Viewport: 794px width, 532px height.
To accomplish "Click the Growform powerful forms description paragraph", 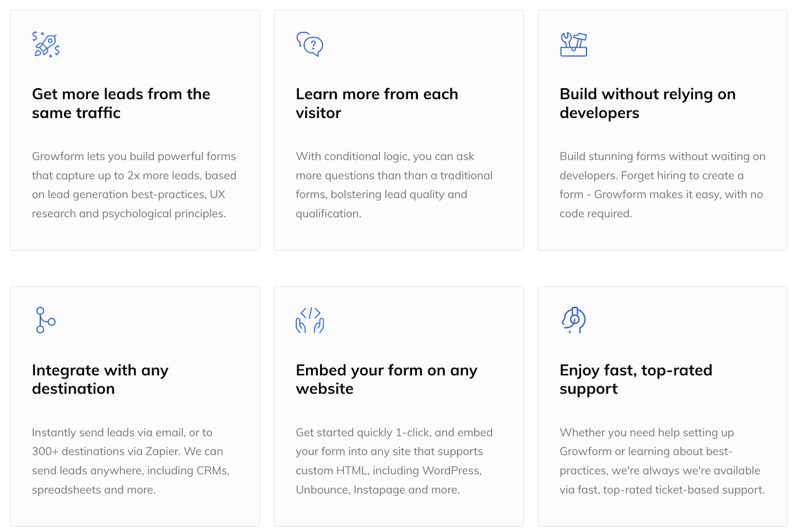I will point(134,185).
